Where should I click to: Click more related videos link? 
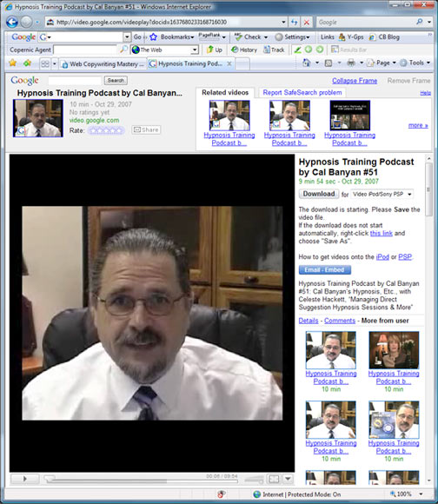coord(418,125)
